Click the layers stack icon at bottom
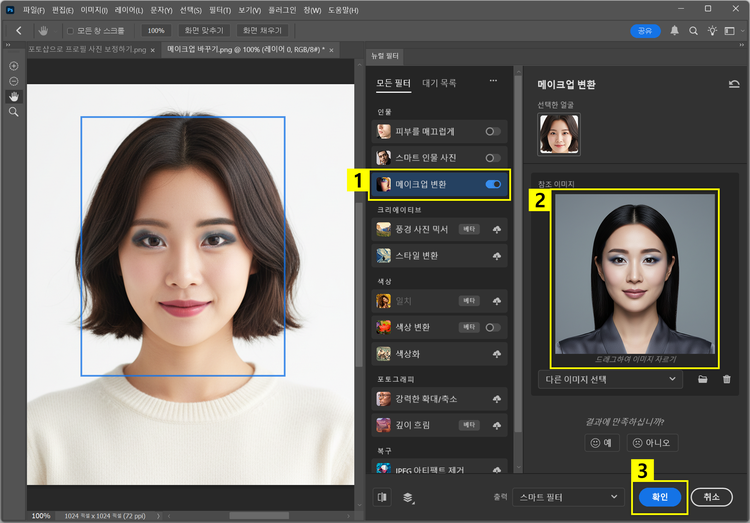Screen dimensions: 750x523 pyautogui.click(x=408, y=497)
